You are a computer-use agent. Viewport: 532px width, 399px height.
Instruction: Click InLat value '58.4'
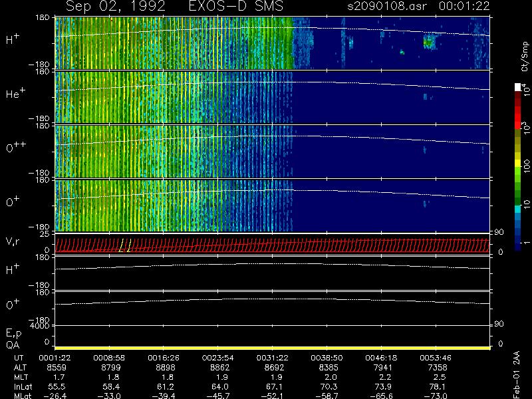(x=112, y=386)
